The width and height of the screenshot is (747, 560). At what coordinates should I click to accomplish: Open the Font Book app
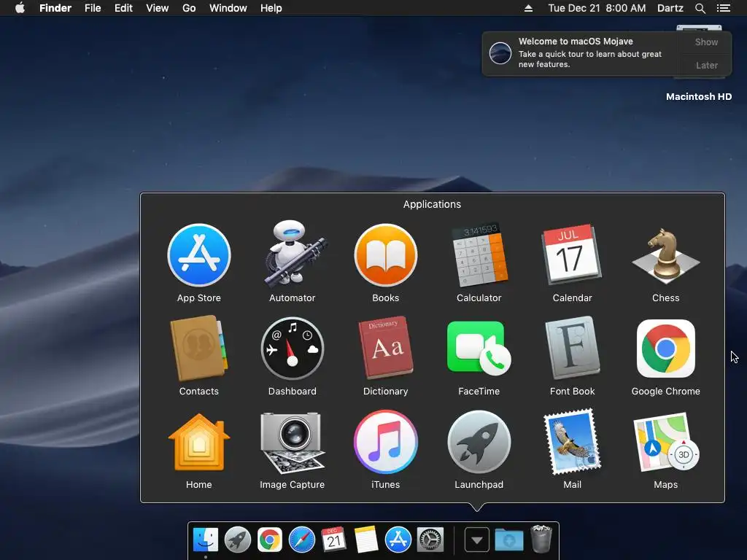(x=572, y=348)
